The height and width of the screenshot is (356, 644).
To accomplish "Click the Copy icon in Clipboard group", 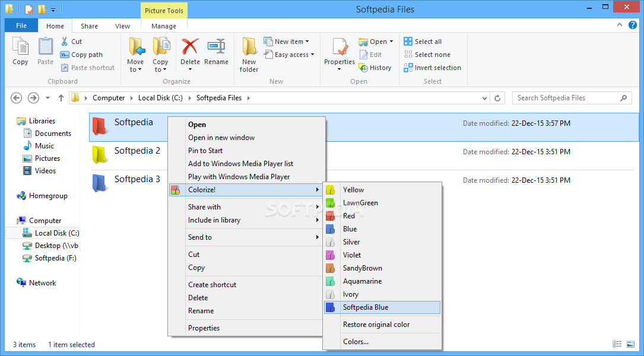I will (20, 47).
